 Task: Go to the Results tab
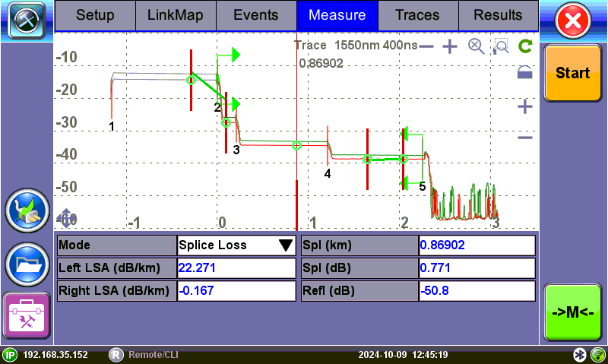click(x=498, y=15)
